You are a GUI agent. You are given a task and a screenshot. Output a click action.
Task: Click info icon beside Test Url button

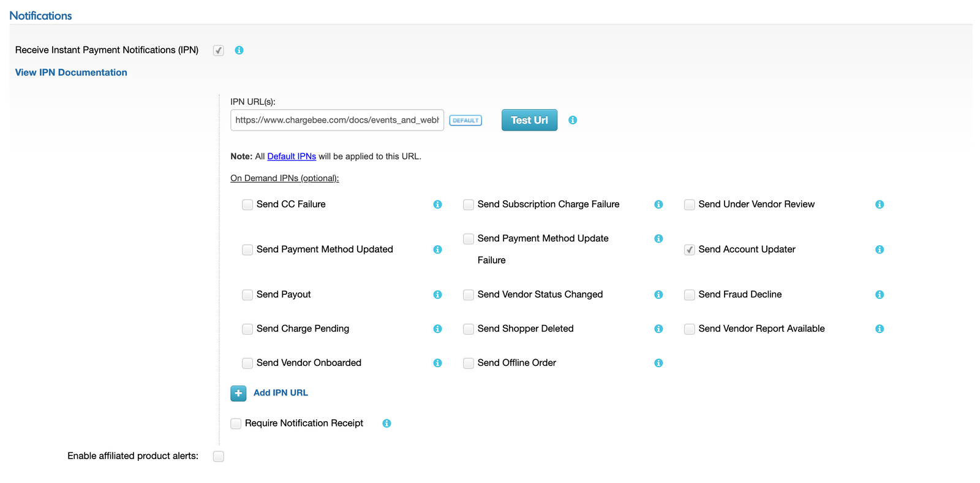click(x=573, y=120)
